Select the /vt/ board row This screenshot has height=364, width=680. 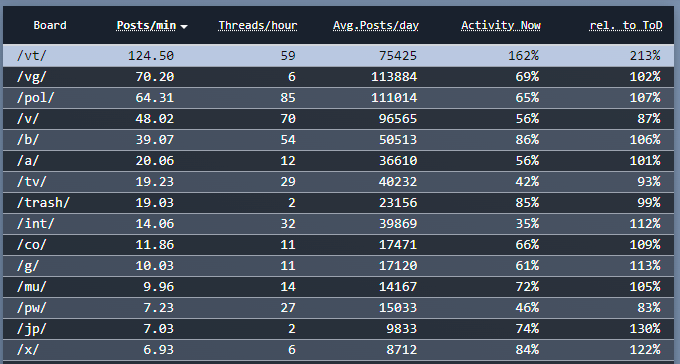[x=339, y=56]
